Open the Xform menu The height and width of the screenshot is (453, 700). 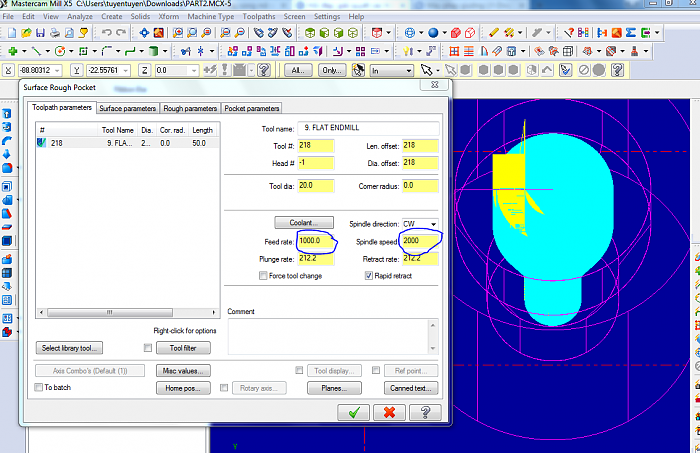pyautogui.click(x=168, y=17)
